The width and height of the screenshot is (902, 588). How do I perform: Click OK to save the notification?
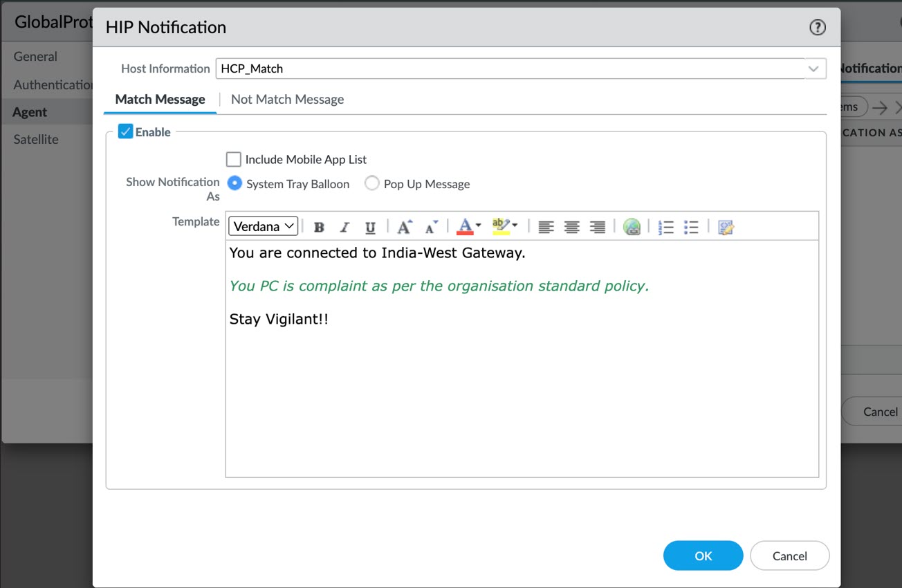(703, 555)
